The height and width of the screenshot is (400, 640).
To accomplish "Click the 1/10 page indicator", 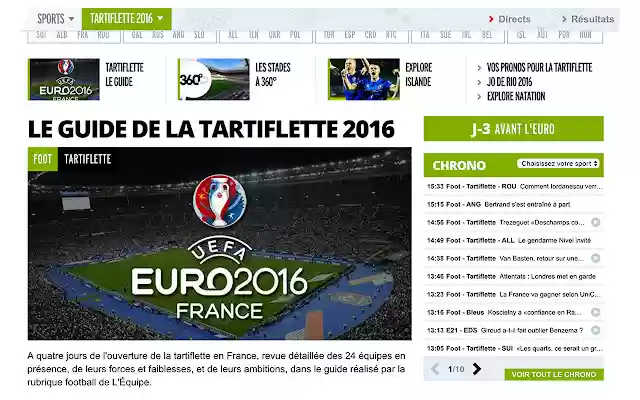I will [x=456, y=369].
